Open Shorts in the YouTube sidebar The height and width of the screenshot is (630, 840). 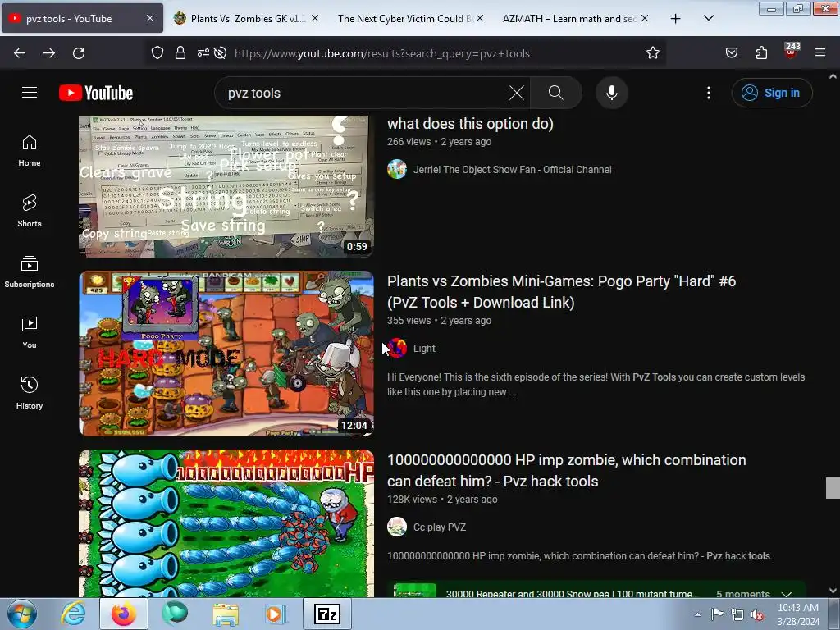point(30,211)
